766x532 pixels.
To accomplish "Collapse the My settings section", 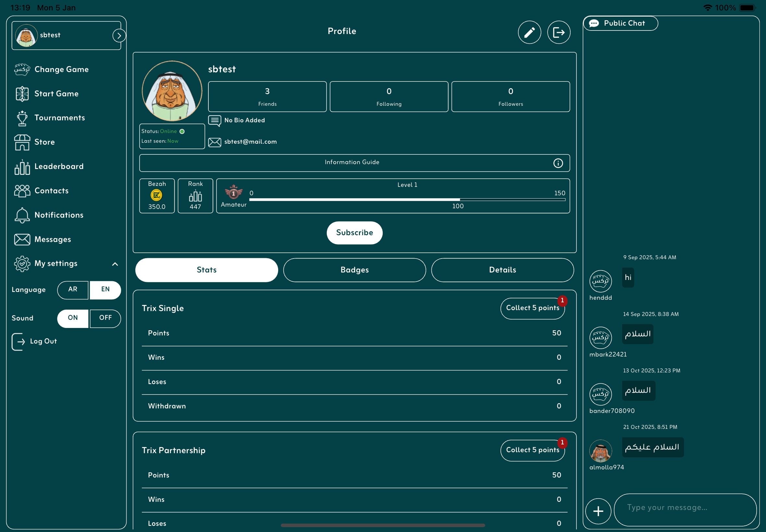I will pos(115,264).
